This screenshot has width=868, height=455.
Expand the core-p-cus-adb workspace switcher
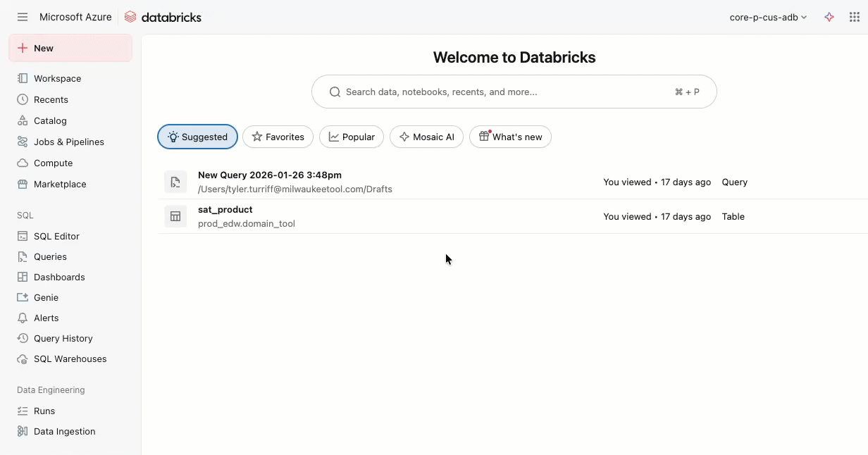pos(768,17)
